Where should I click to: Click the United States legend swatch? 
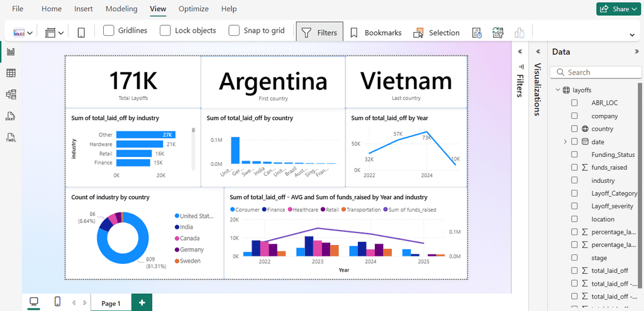click(x=177, y=216)
